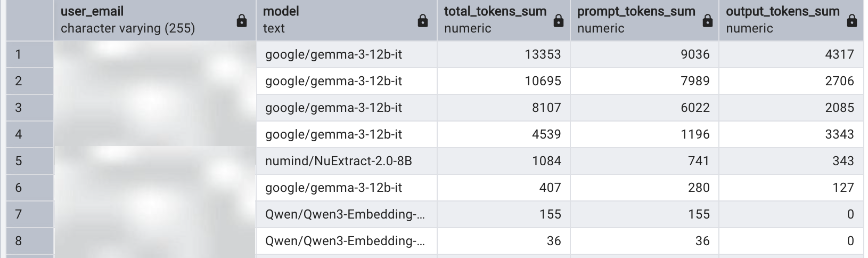Select the model column header
The image size is (868, 258).
click(320, 20)
